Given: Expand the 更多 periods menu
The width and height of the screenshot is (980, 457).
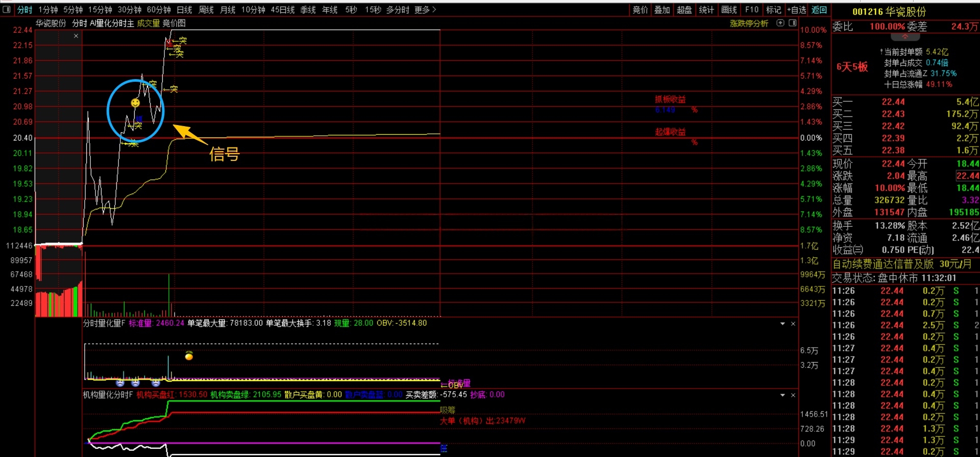Looking at the screenshot, I should tap(425, 10).
